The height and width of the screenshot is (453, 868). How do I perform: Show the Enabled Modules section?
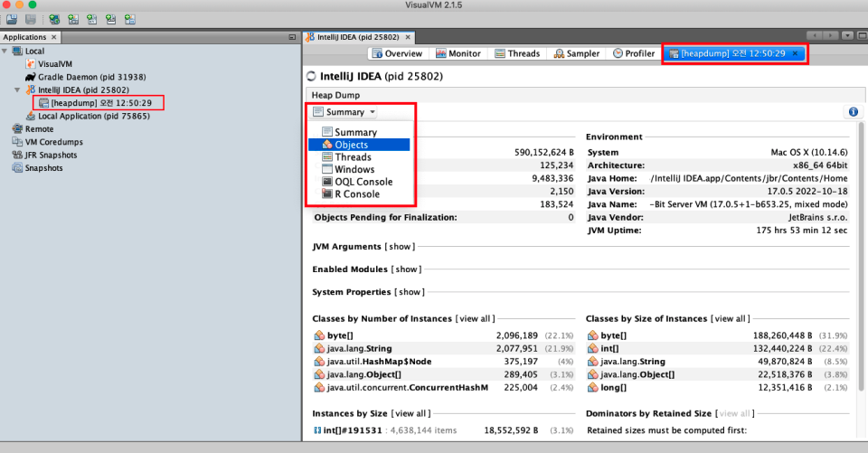[x=406, y=269]
